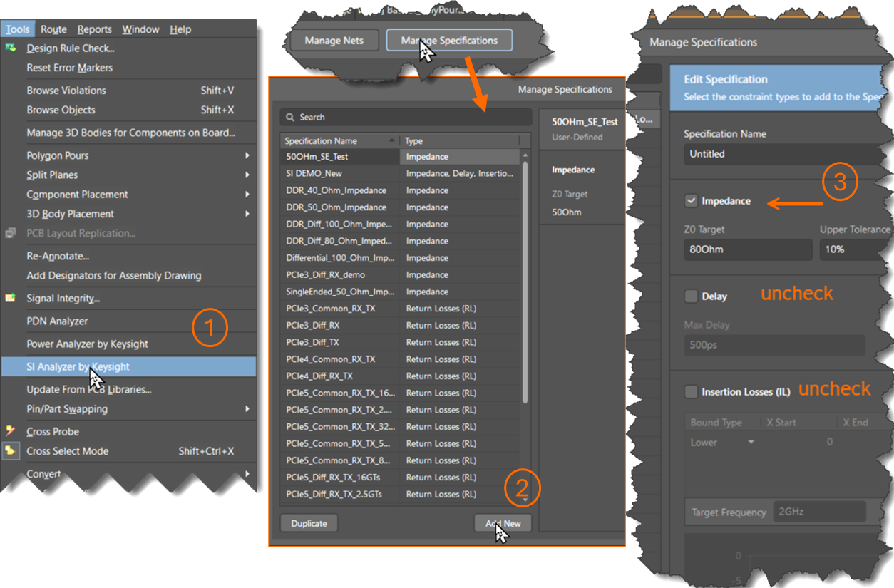Click the Type column header
Screen dimensions: 894x588
[460, 140]
